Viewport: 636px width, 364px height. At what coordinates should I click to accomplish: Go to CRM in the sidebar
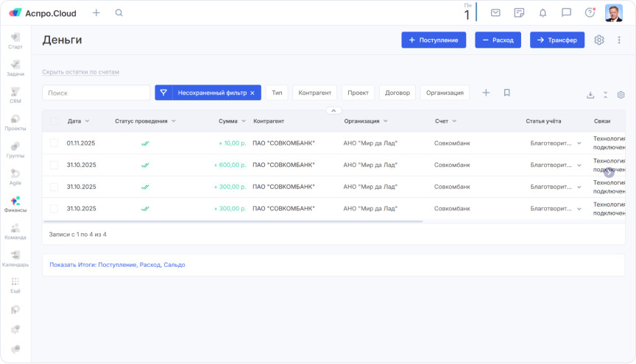(15, 95)
